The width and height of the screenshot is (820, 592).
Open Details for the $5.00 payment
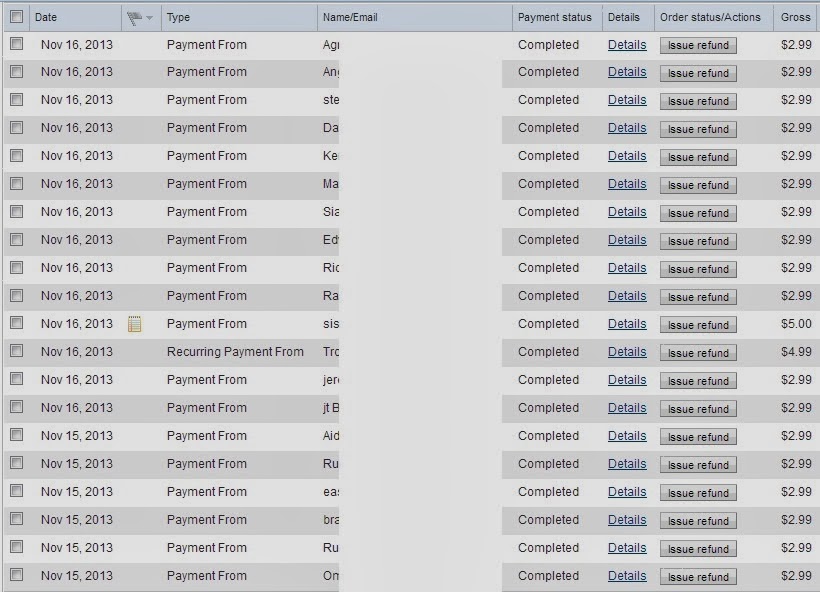point(625,324)
